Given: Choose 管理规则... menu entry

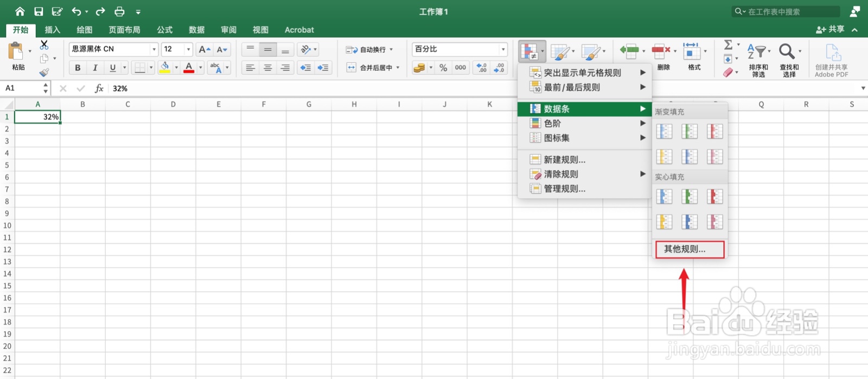Looking at the screenshot, I should click(x=584, y=189).
